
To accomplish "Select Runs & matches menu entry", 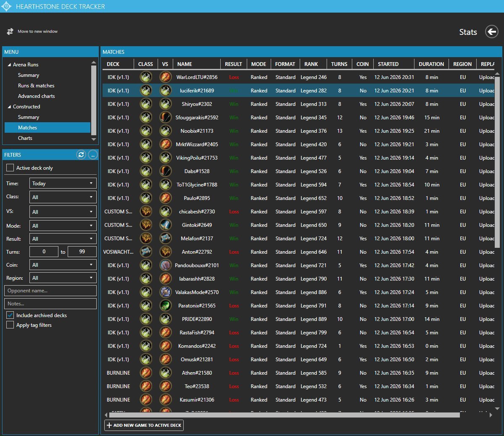I will pyautogui.click(x=36, y=85).
